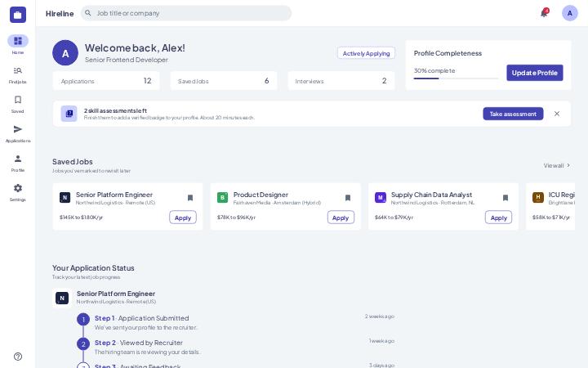Open Applications in the sidebar
The width and height of the screenshot is (588, 368).
tap(18, 133)
